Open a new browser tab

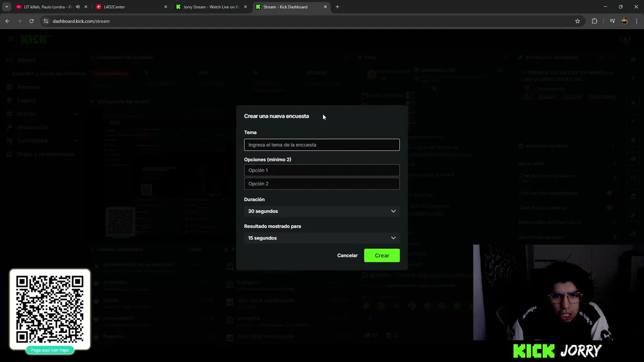[338, 7]
